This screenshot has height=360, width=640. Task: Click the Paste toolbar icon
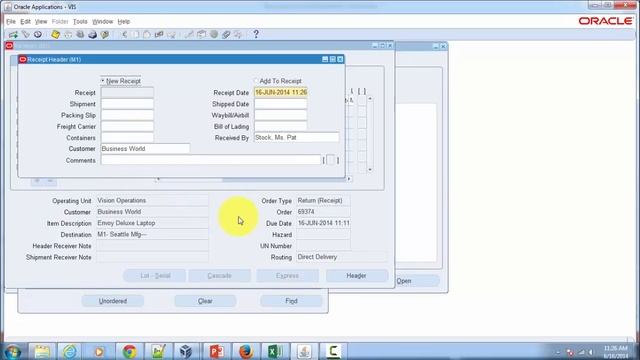pos(147,35)
